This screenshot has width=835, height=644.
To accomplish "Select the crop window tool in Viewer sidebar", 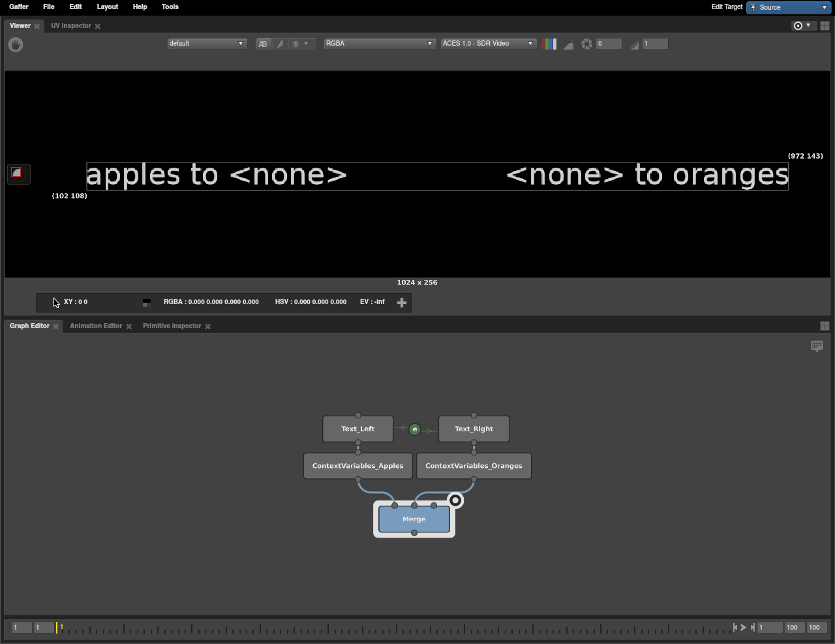I will 18,174.
